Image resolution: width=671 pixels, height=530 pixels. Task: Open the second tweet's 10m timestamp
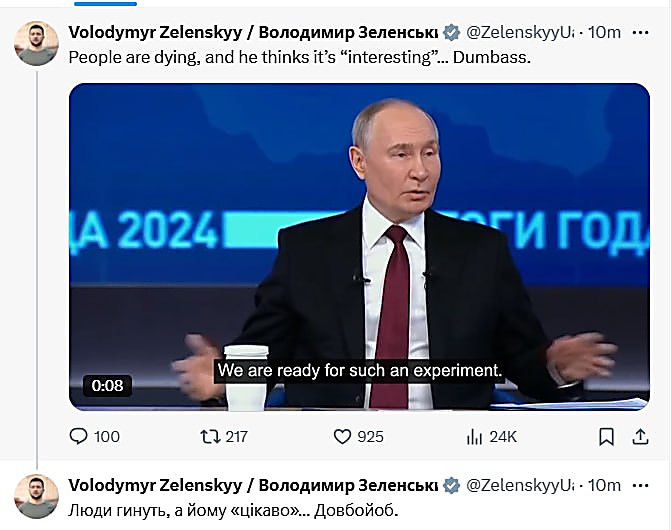click(604, 485)
